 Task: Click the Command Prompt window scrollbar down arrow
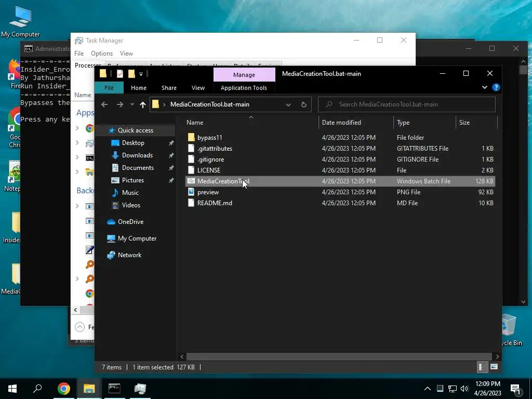pyautogui.click(x=523, y=302)
